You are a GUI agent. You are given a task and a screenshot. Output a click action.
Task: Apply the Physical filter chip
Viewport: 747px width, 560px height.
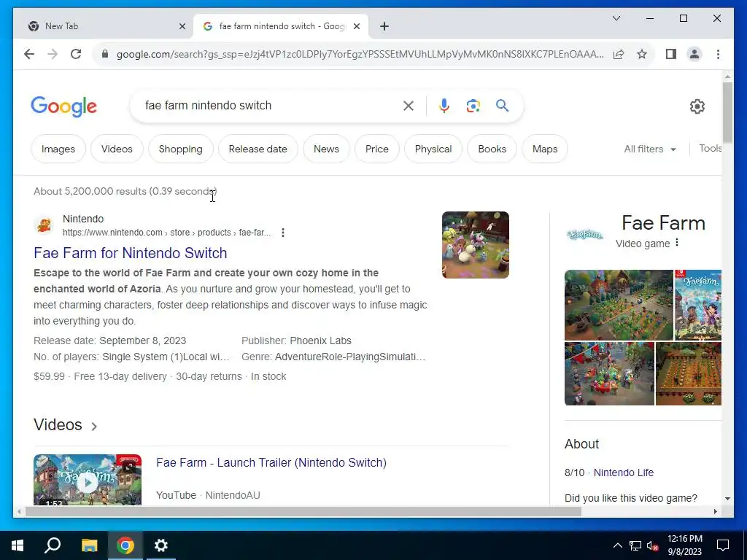pyautogui.click(x=433, y=149)
